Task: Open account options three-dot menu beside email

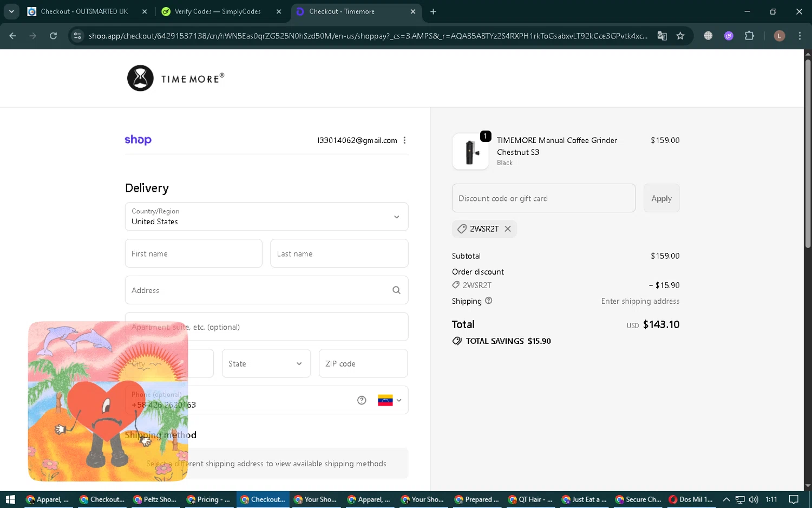Action: pyautogui.click(x=404, y=140)
